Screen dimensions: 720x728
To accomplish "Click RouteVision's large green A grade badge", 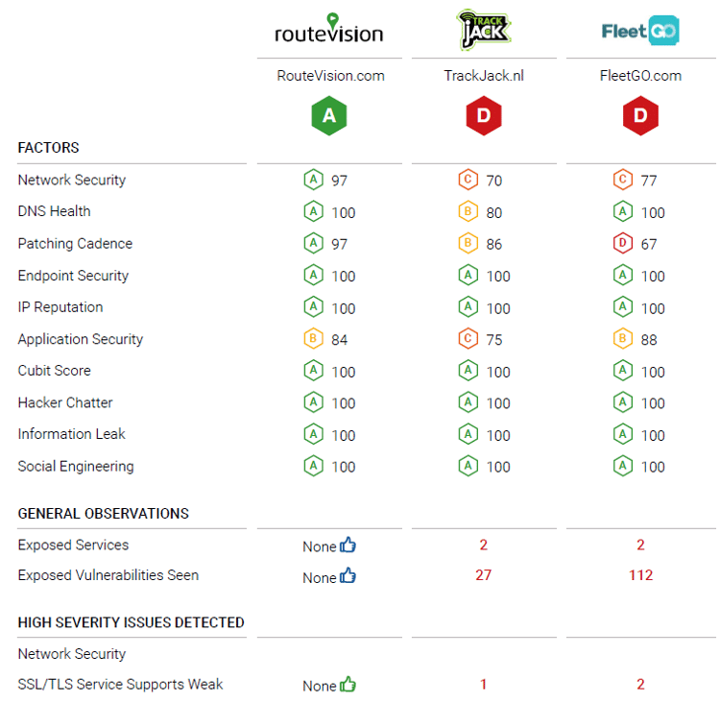I will coord(328,116).
